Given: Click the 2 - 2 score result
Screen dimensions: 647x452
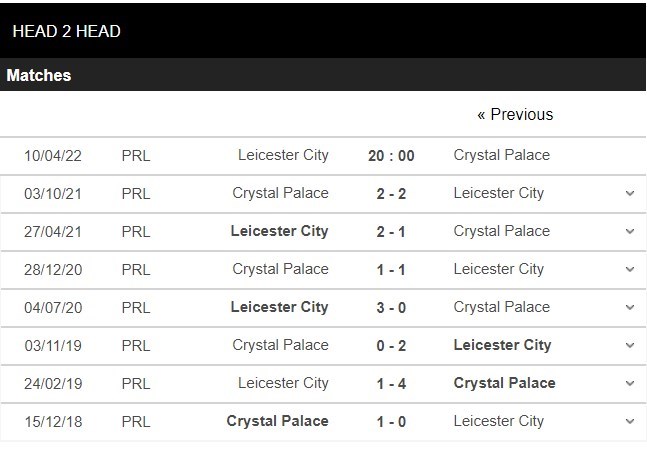Looking at the screenshot, I should [x=391, y=194].
